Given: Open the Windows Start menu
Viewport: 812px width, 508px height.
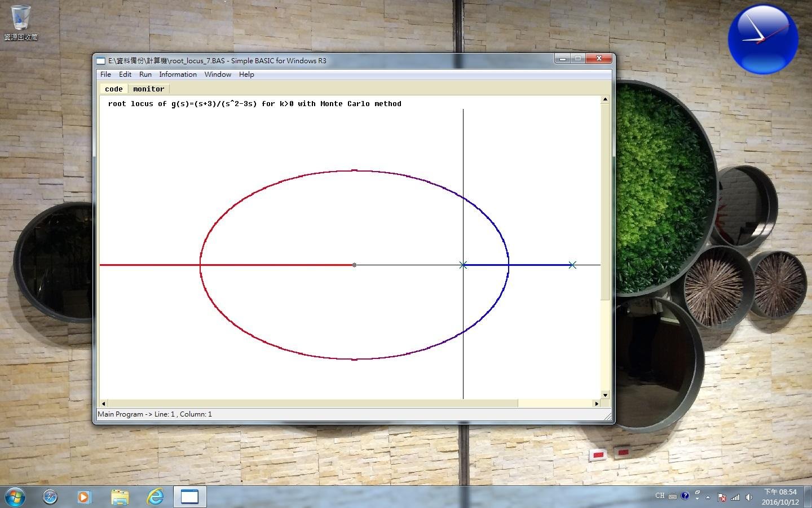Looking at the screenshot, I should [x=15, y=497].
